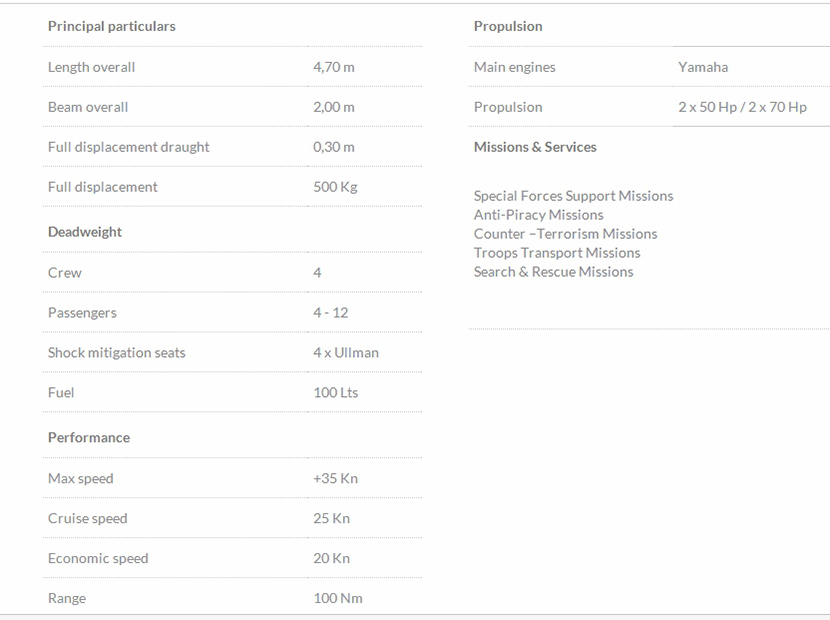Click the Principal particulars section heading
Viewport: 830px width, 620px height.
(111, 26)
